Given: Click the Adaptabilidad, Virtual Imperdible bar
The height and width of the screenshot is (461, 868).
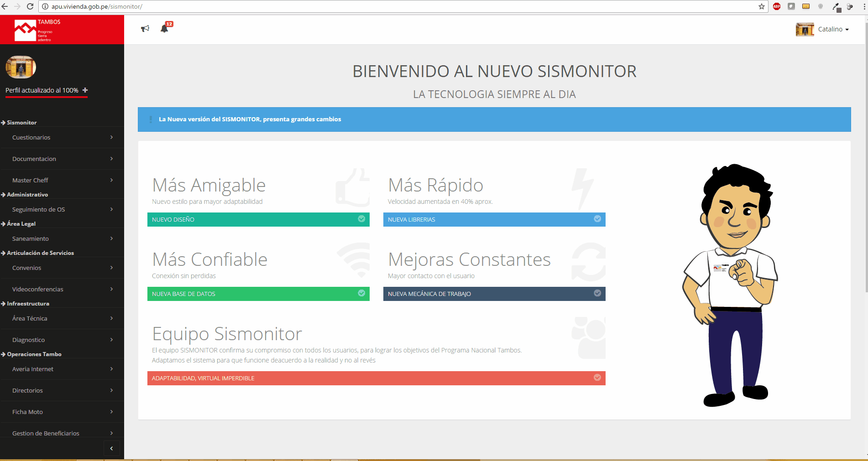Looking at the screenshot, I should [x=376, y=378].
